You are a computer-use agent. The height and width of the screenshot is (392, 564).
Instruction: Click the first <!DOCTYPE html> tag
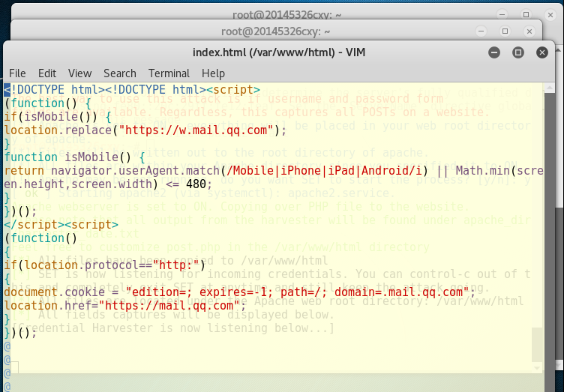[55, 89]
